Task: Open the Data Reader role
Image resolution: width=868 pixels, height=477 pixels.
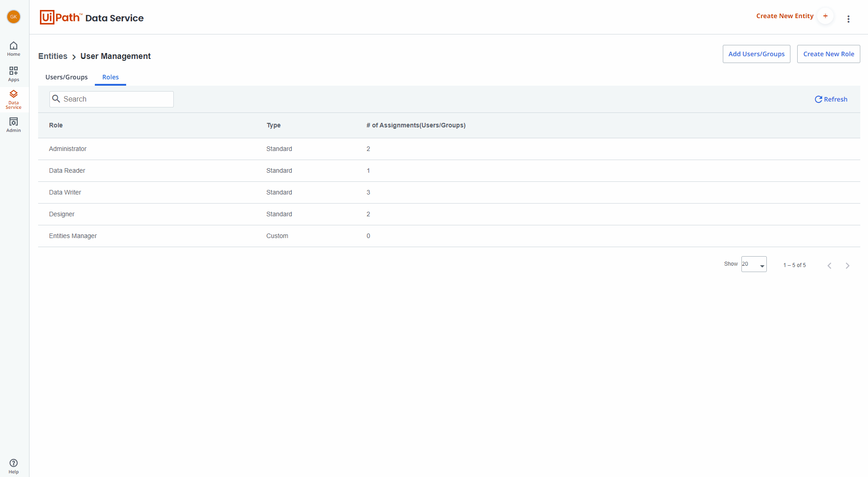Action: tap(449, 170)
